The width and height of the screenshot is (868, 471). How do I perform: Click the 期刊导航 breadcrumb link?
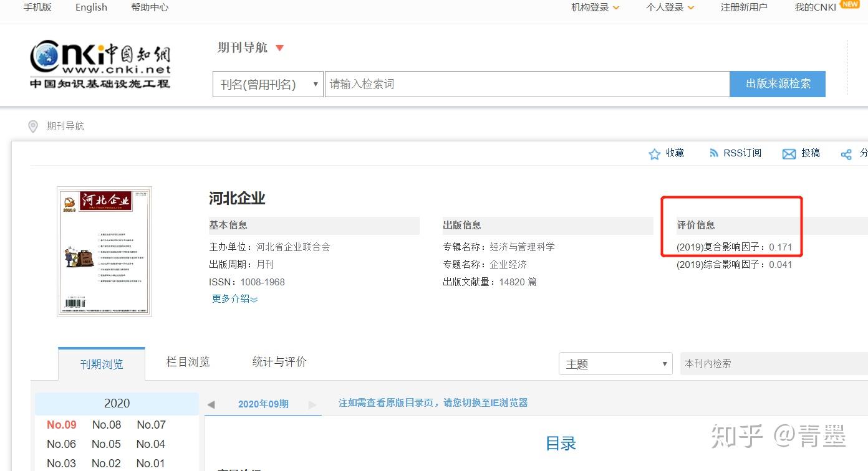pos(65,126)
